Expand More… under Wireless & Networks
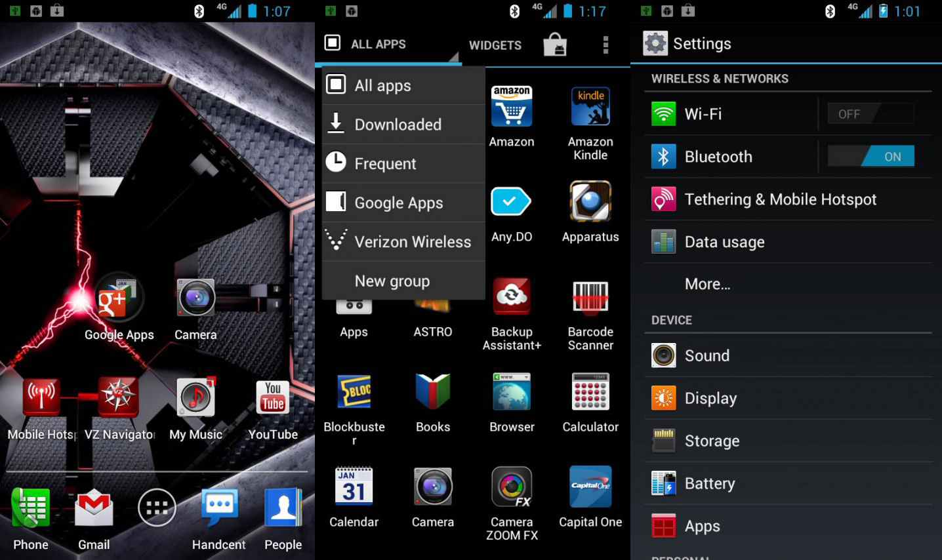The height and width of the screenshot is (560, 942). pos(707,284)
